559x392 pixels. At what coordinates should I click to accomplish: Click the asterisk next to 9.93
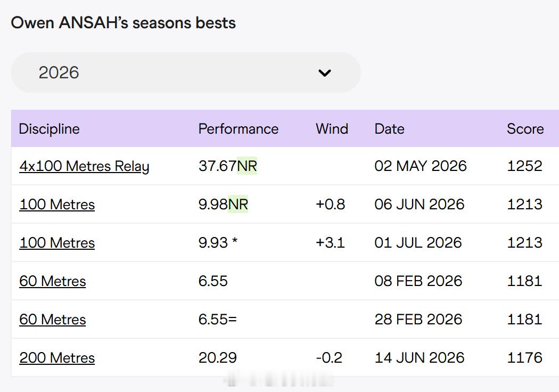pyautogui.click(x=235, y=241)
